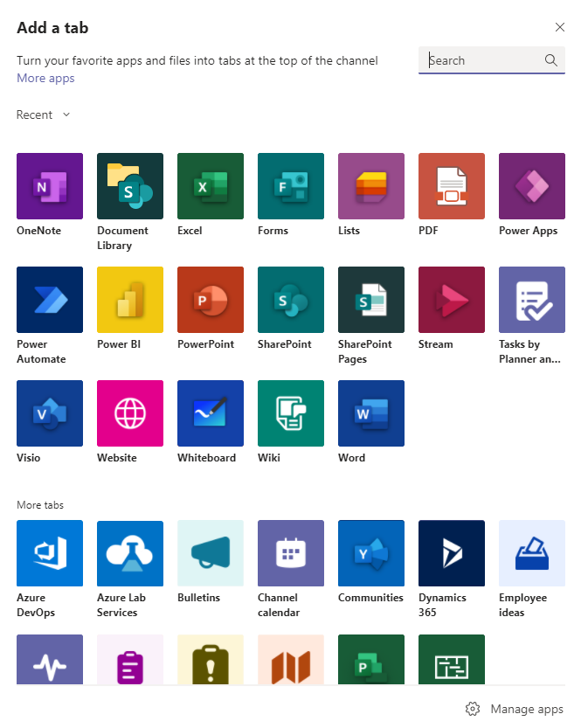Pick the Power Apps tile
The height and width of the screenshot is (728, 588).
[532, 186]
